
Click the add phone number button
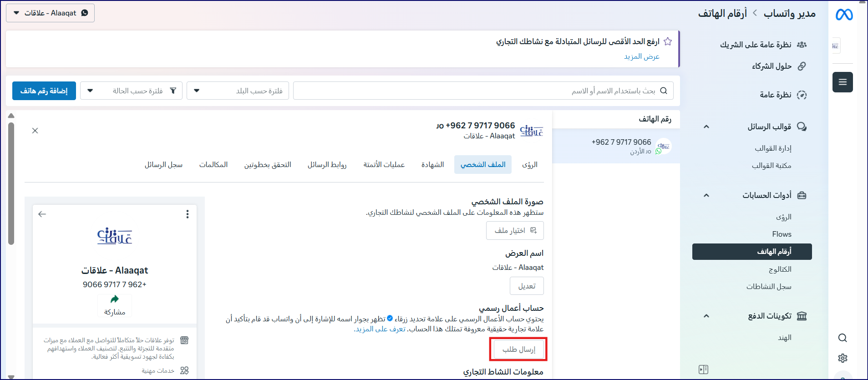pyautogui.click(x=44, y=91)
